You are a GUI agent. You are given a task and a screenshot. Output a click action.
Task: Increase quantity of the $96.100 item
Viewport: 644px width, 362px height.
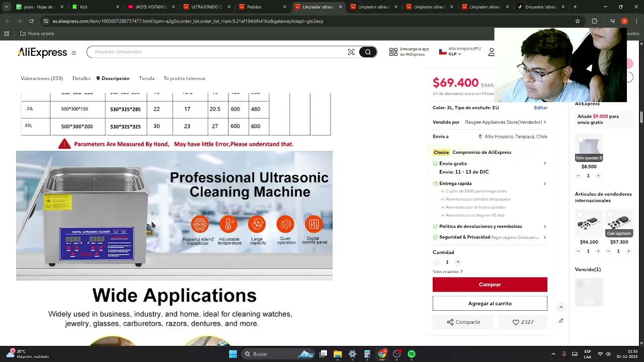pyautogui.click(x=598, y=251)
